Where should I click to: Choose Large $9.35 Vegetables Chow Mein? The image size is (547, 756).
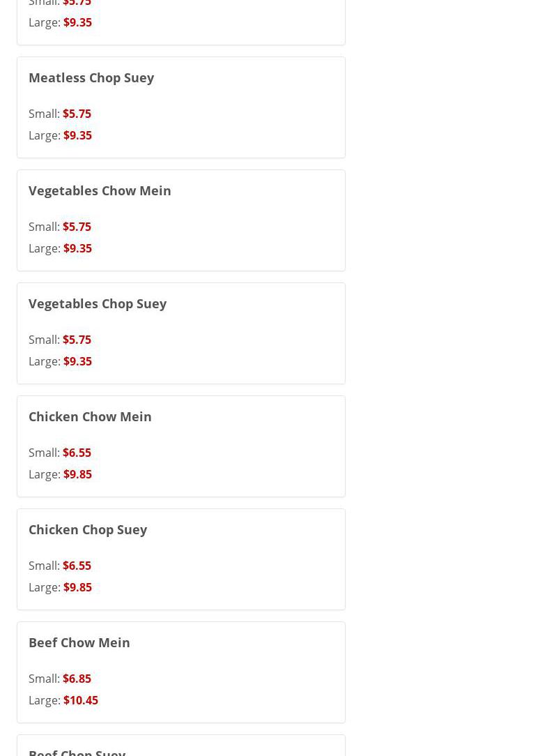pyautogui.click(x=60, y=248)
